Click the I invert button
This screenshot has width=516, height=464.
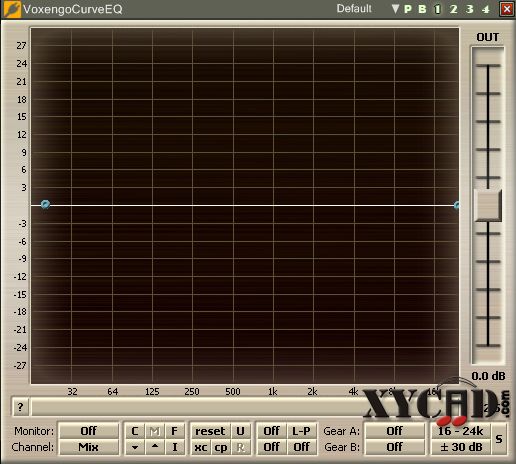(174, 447)
